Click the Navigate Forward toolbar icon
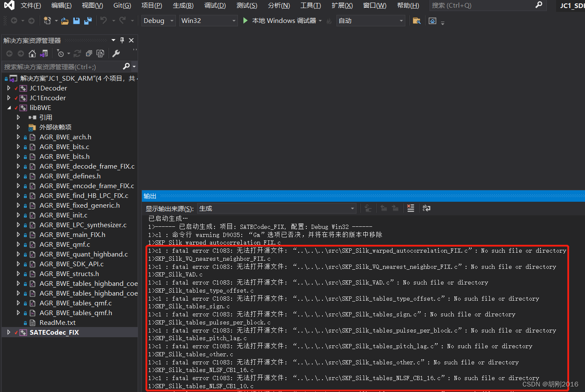The height and width of the screenshot is (392, 585). (x=31, y=20)
